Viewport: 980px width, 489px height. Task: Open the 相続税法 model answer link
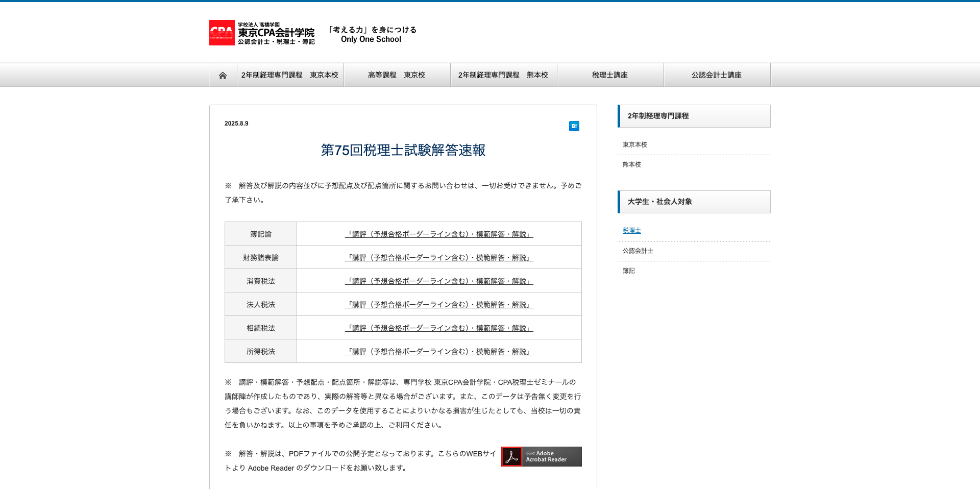[x=439, y=328]
